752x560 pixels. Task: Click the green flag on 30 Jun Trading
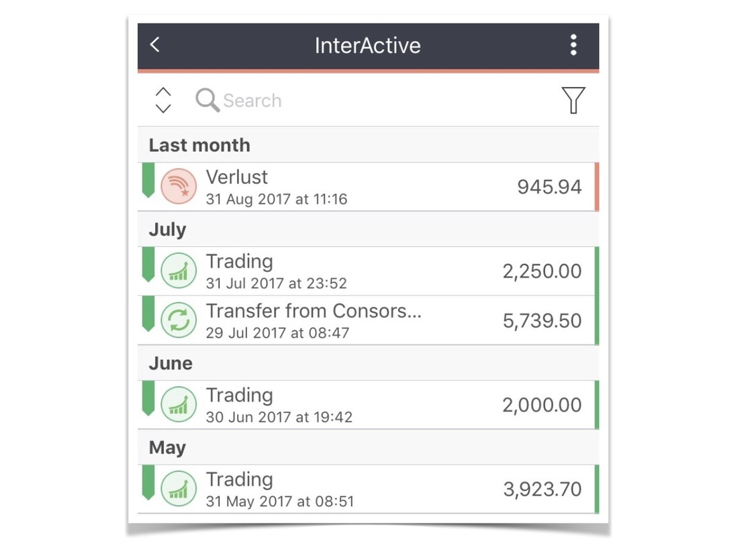coord(148,398)
